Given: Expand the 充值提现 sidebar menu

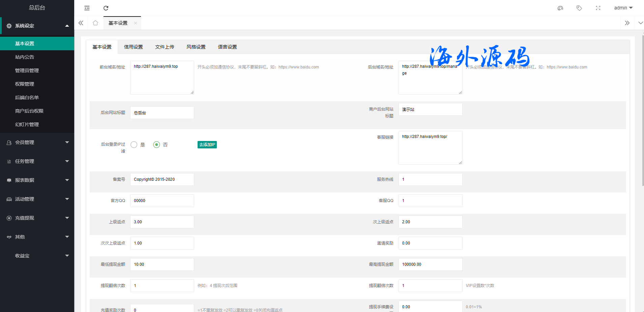Looking at the screenshot, I should tap(37, 218).
